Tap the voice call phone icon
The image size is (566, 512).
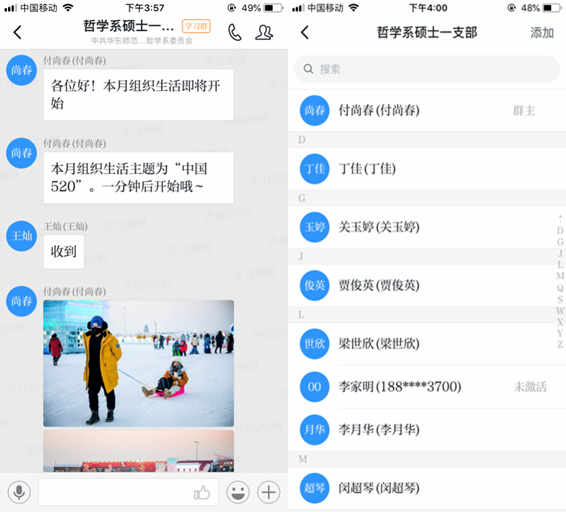(x=235, y=32)
